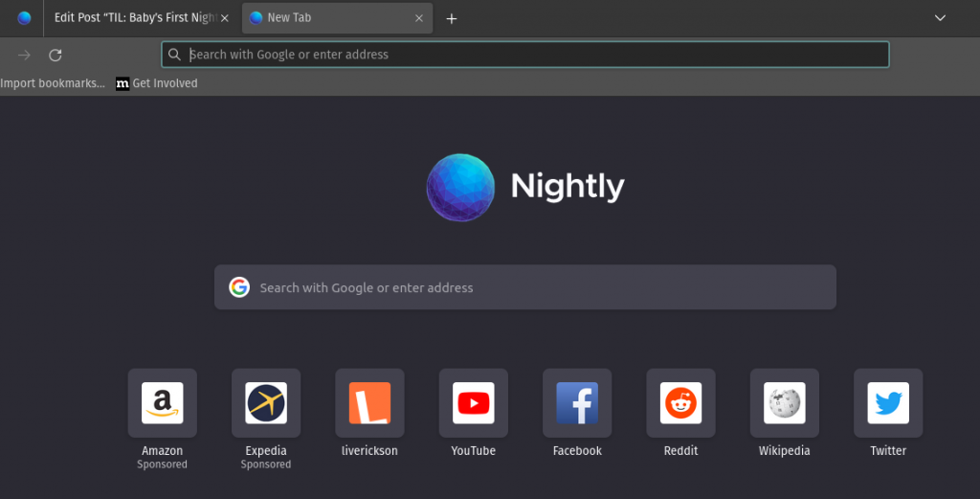Close the Edit Post tab
The width and height of the screenshot is (980, 499).
[224, 18]
